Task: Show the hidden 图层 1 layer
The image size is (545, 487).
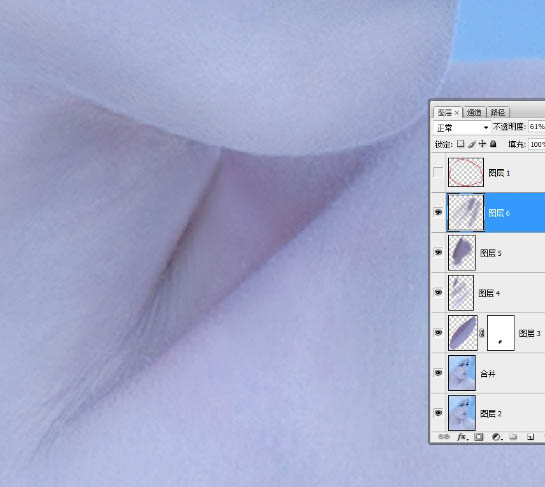Action: pos(439,172)
